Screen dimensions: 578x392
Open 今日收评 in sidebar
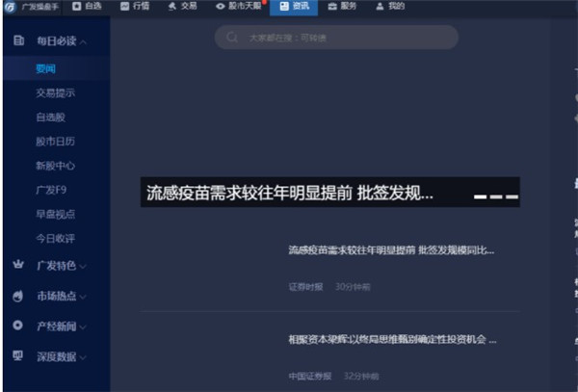pos(55,239)
